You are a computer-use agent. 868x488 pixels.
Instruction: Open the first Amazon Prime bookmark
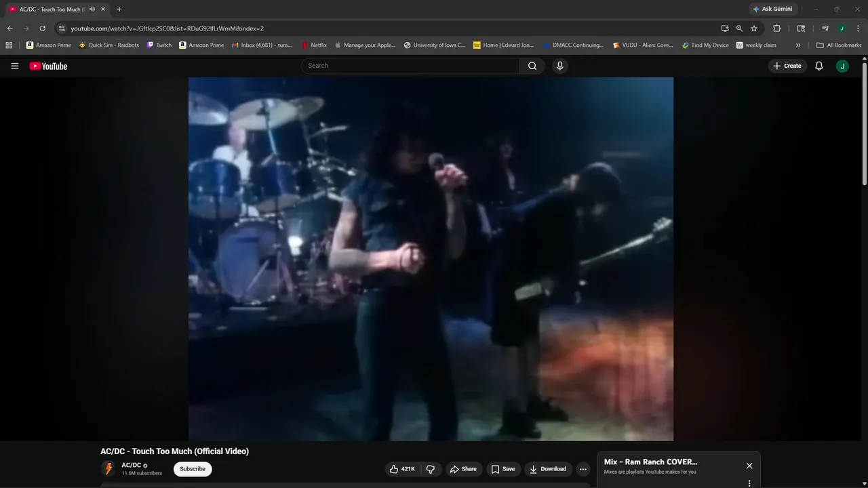[x=49, y=45]
